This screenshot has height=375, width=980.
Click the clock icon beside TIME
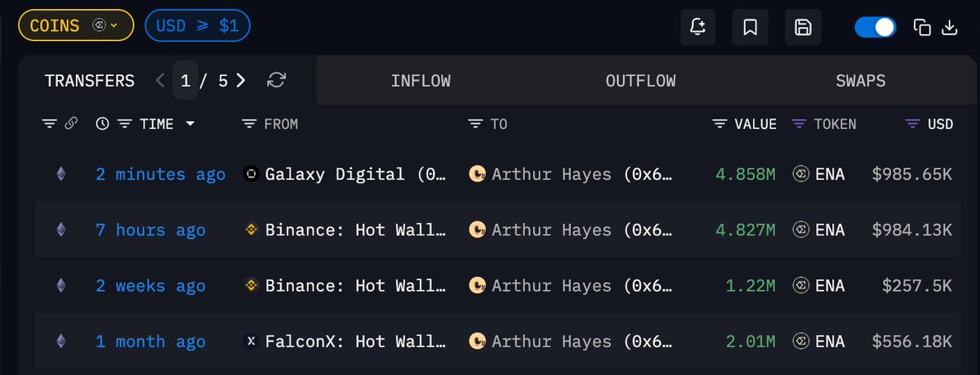pos(102,124)
